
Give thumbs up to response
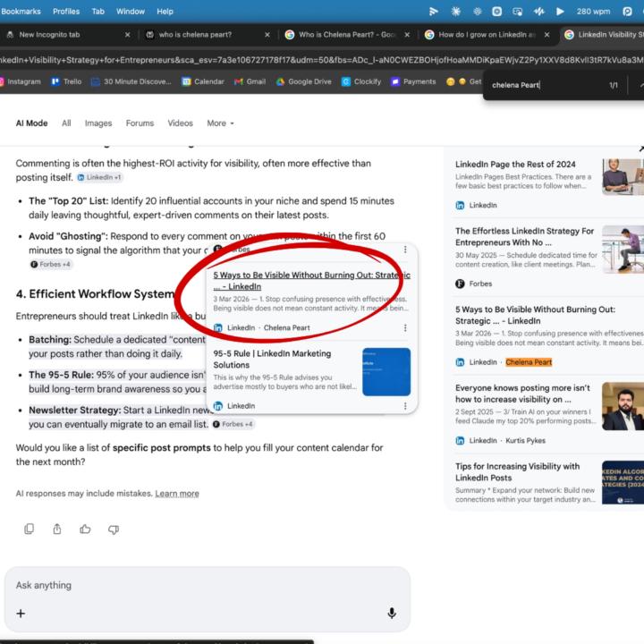(x=85, y=529)
